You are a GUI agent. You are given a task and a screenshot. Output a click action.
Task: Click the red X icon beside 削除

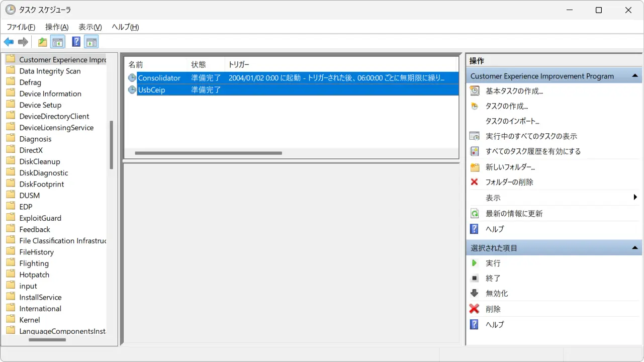[x=474, y=309]
